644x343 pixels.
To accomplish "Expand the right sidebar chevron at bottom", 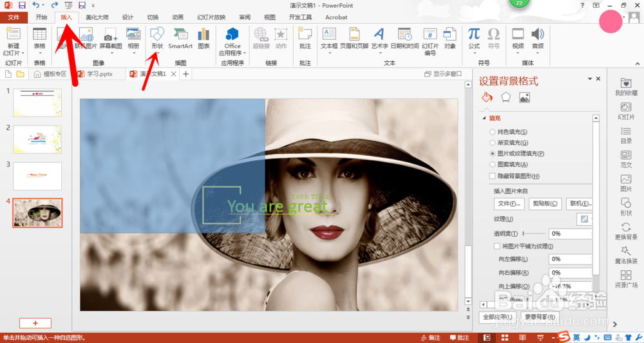I will [615, 324].
